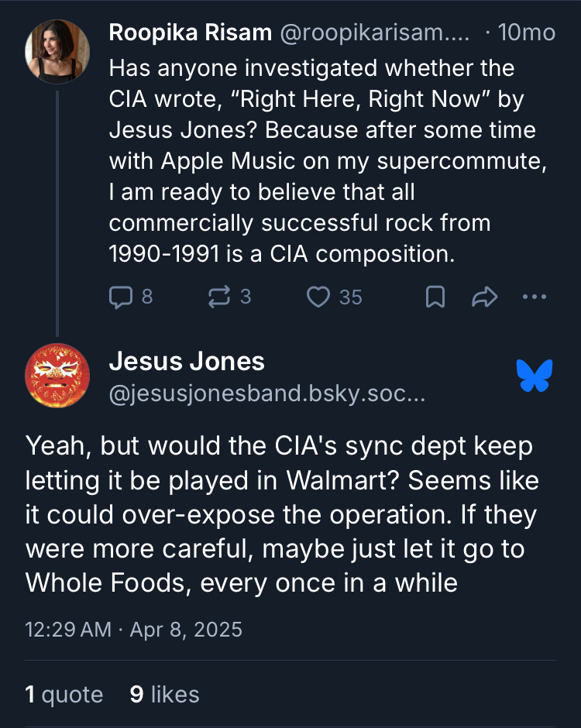Reply to Roopika Risam's post
The height and width of the screenshot is (728, 581).
click(129, 297)
